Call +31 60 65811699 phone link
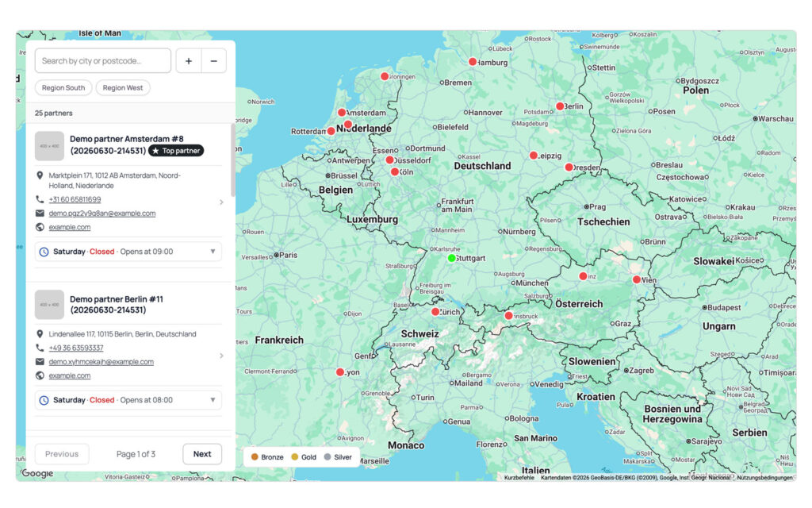Image resolution: width=812 pixels, height=508 pixels. pos(75,199)
